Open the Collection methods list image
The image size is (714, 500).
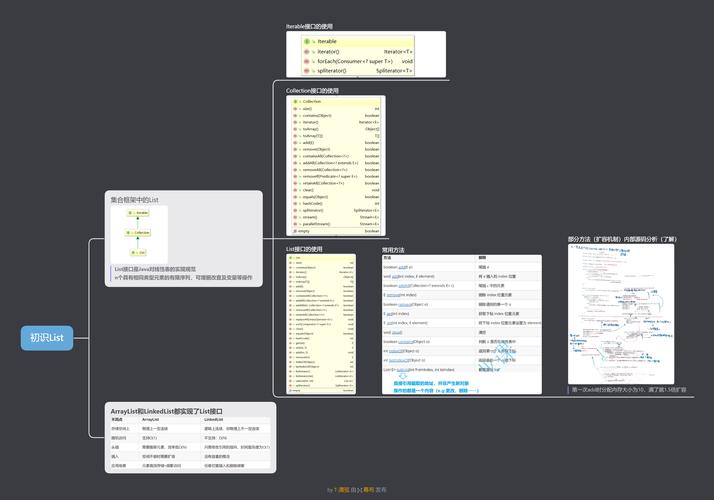(336, 163)
